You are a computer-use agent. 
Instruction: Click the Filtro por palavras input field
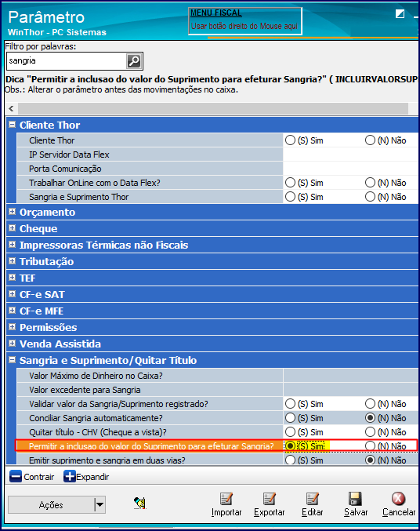[x=67, y=61]
